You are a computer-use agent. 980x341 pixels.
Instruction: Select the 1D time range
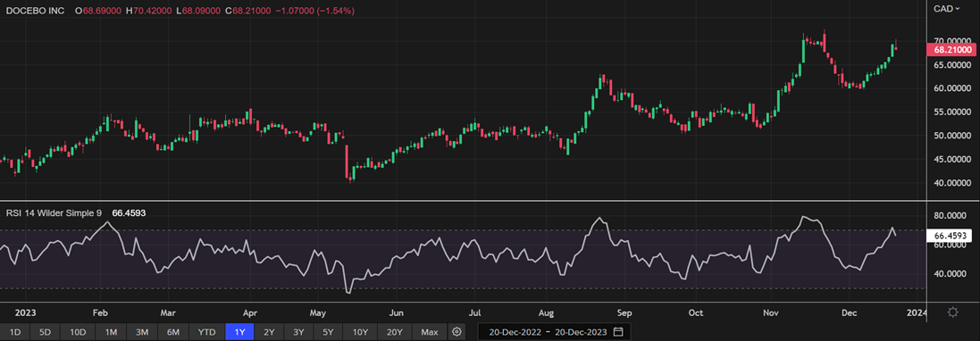(15, 332)
